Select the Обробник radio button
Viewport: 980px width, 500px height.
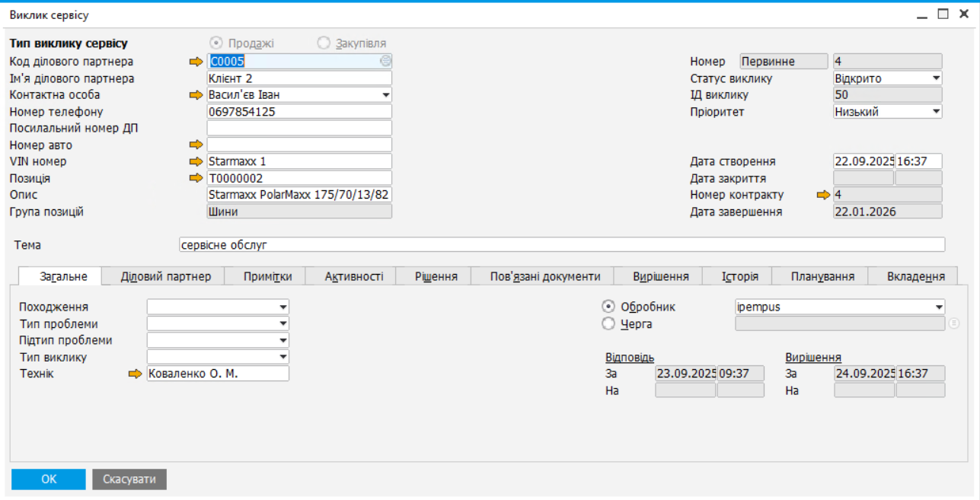click(608, 307)
